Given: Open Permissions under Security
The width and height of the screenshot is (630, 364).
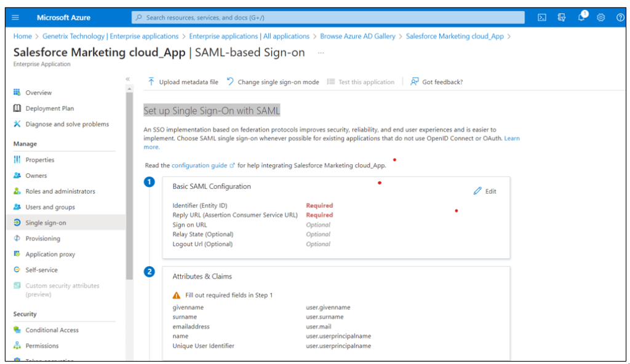Looking at the screenshot, I should coord(42,346).
